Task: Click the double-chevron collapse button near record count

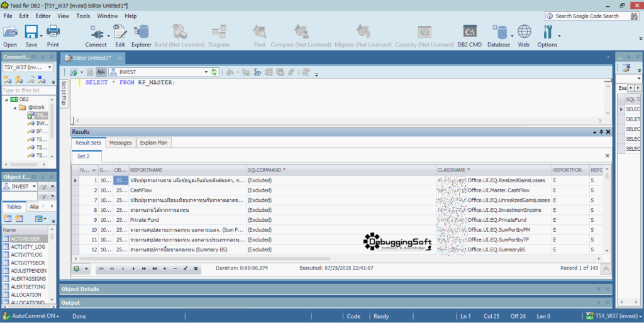Action: tap(606, 269)
